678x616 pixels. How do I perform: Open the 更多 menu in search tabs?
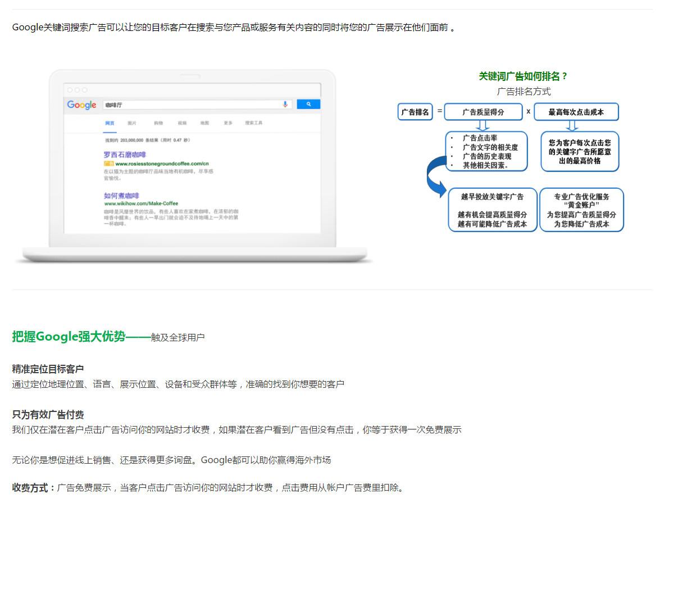click(x=227, y=123)
